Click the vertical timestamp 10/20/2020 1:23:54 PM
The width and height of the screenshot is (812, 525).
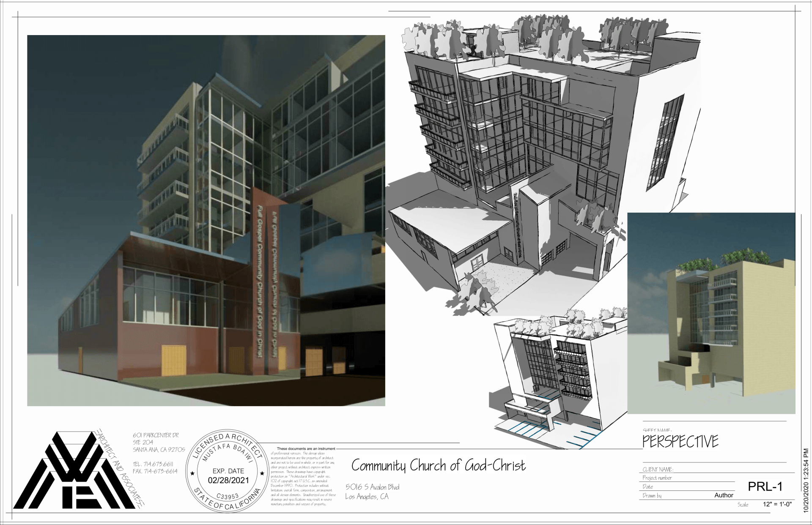pyautogui.click(x=806, y=480)
